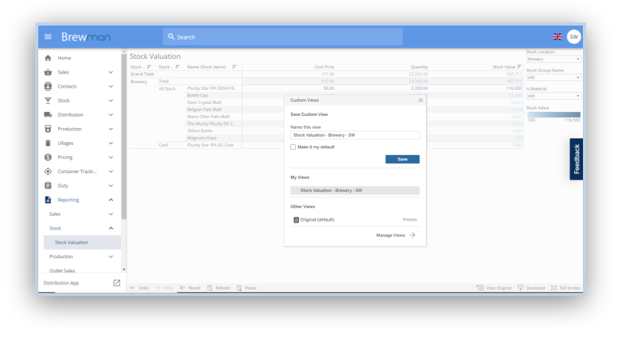Click the Stock Value range slider

(x=553, y=115)
